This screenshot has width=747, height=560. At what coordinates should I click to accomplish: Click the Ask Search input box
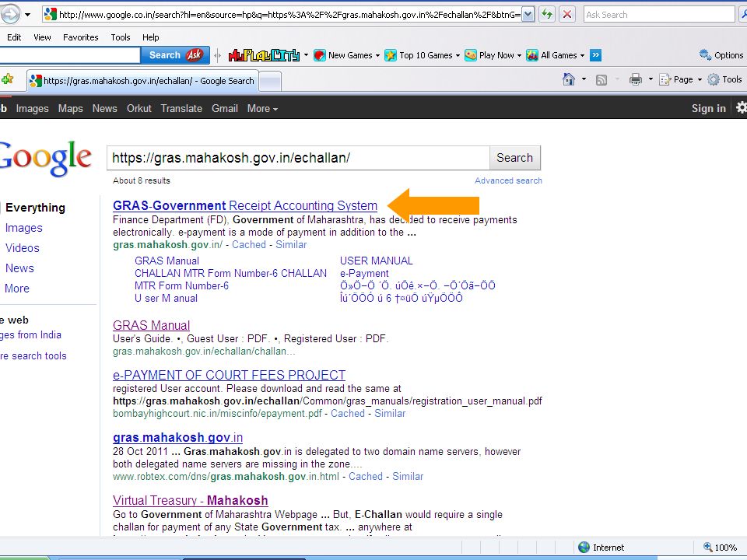point(659,15)
